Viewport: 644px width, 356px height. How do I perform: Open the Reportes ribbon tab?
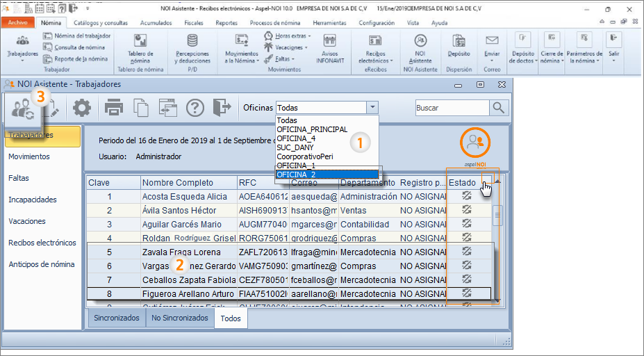click(226, 22)
